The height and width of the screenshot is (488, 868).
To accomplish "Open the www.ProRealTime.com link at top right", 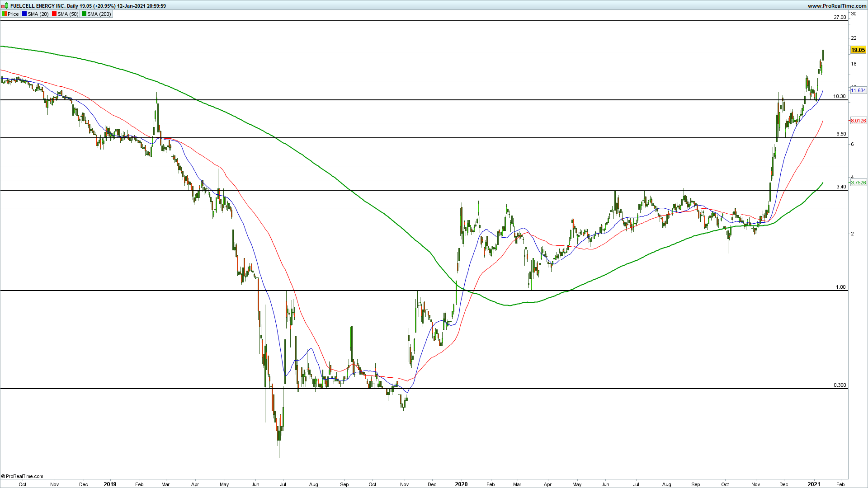I will [837, 6].
